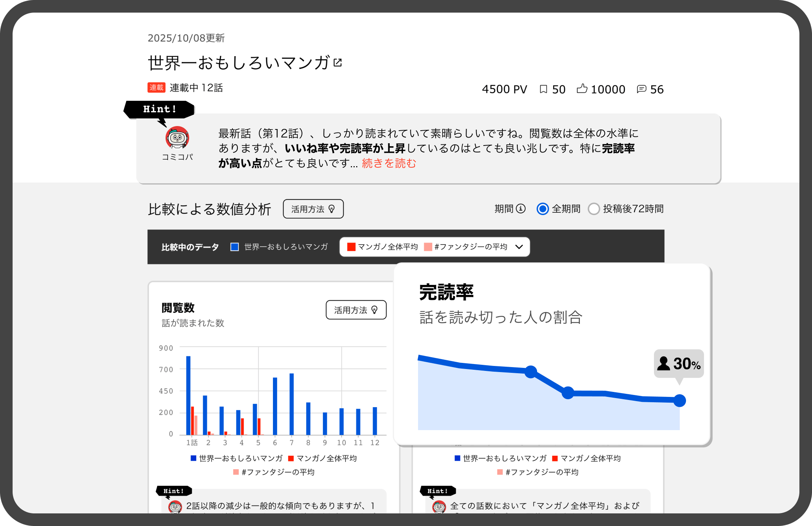Select the 投稿後72時間 radio button

(x=594, y=209)
